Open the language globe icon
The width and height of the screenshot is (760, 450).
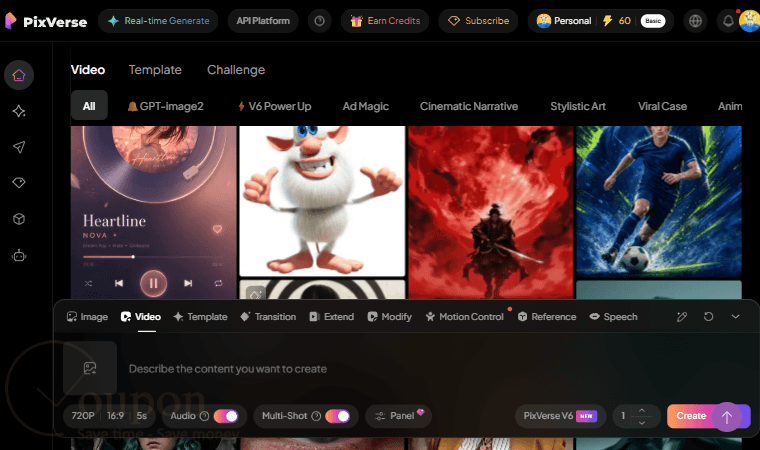[x=696, y=21]
